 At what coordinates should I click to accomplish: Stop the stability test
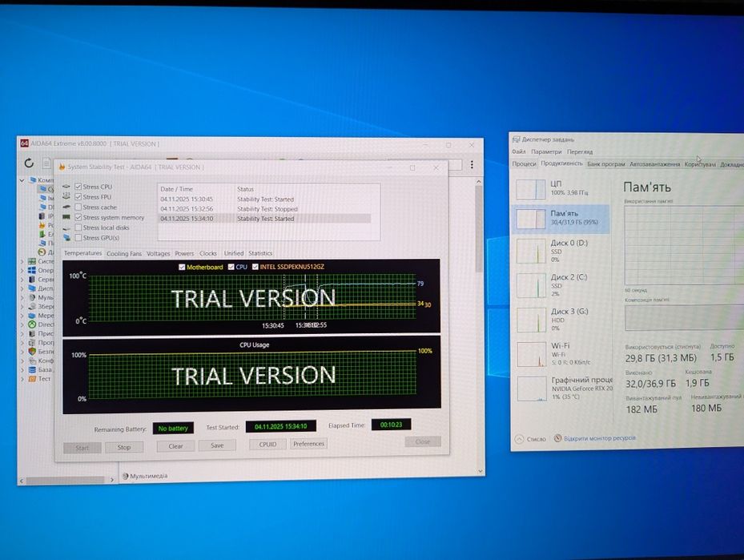[124, 447]
